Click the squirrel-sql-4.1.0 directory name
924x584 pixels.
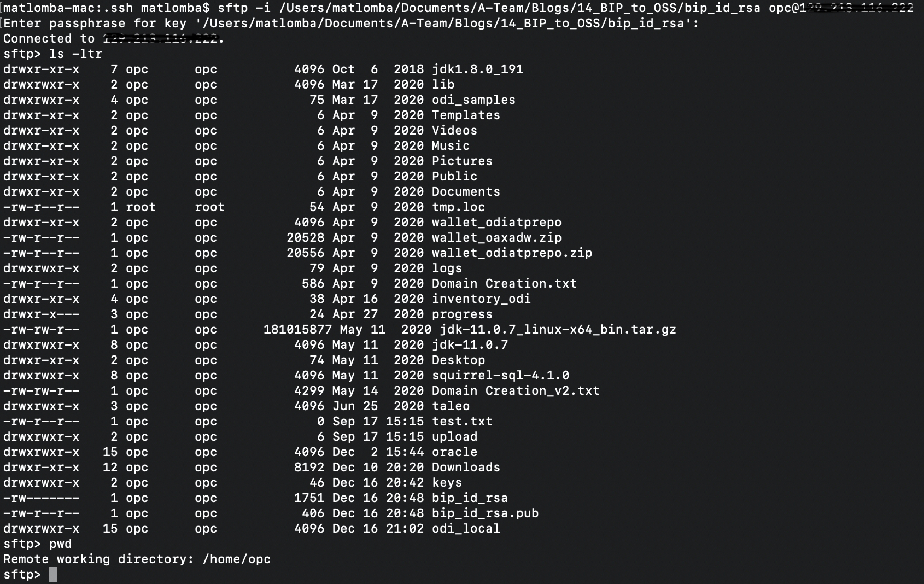click(x=500, y=376)
